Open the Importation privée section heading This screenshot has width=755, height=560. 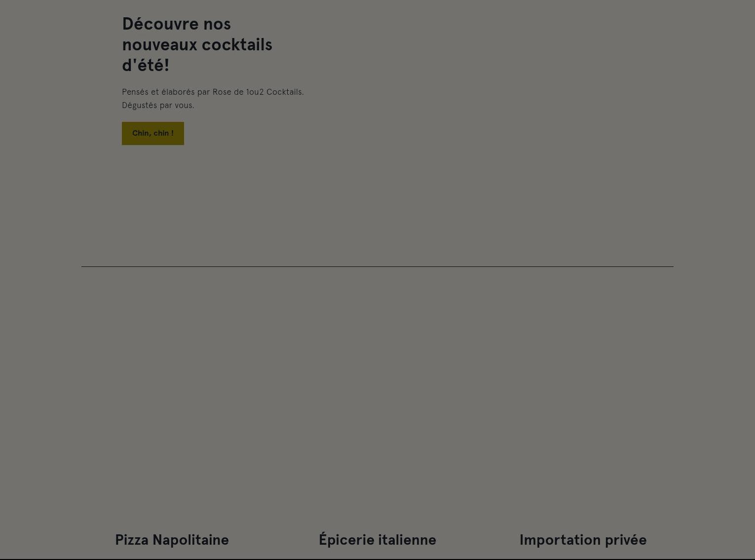click(x=583, y=540)
